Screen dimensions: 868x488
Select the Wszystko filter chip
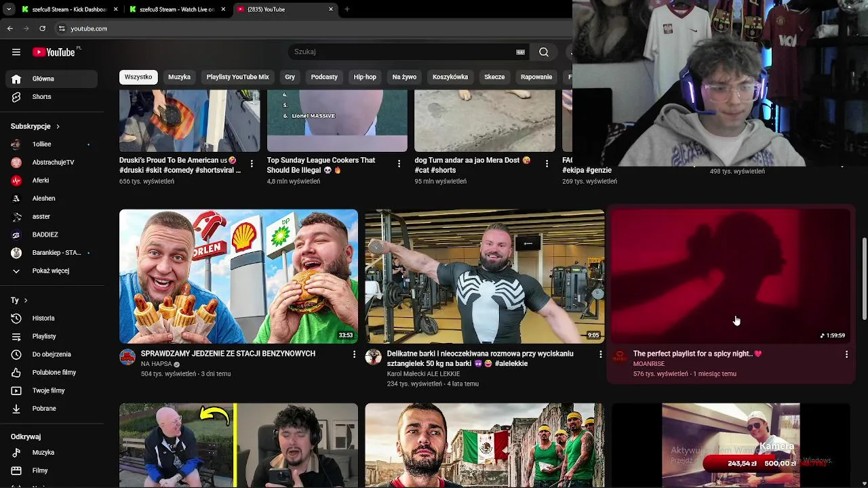coord(138,77)
